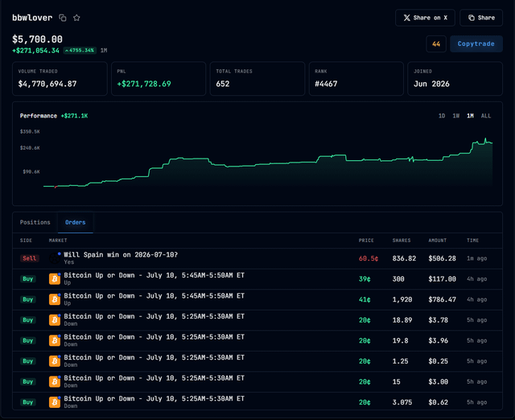Click the +4755.34% change badge
Image resolution: width=515 pixels, height=420 pixels.
80,50
